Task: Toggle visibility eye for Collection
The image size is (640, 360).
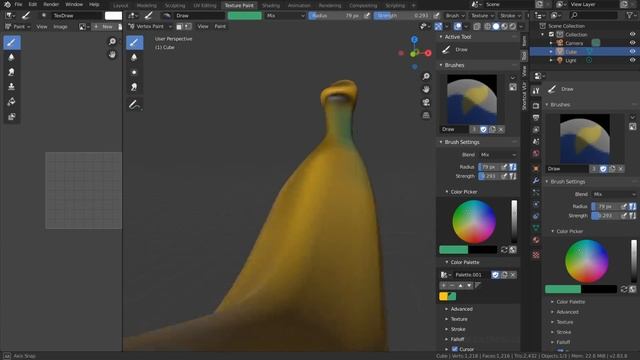Action: [x=632, y=34]
